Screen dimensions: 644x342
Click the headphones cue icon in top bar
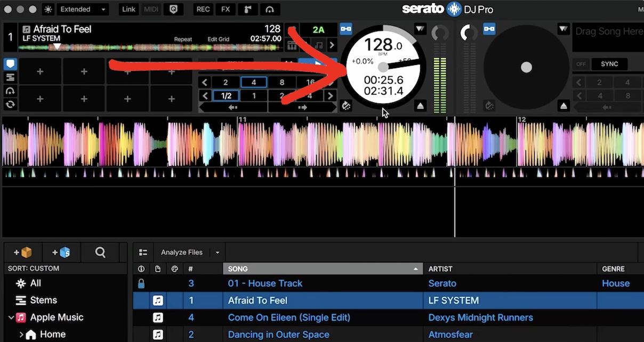pos(270,9)
